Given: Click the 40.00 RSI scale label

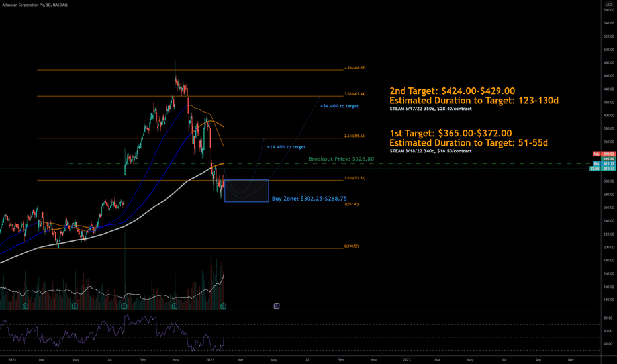Looking at the screenshot, I should tap(608, 344).
